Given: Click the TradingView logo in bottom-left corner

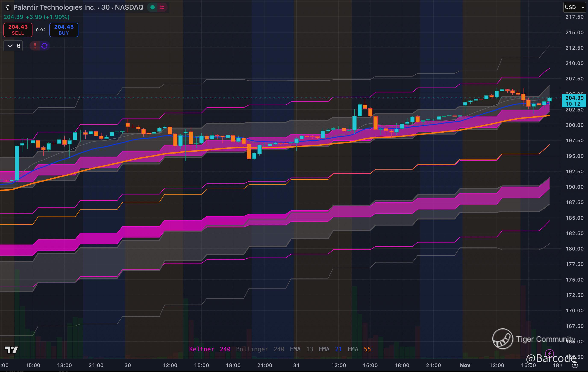Looking at the screenshot, I should [x=12, y=350].
